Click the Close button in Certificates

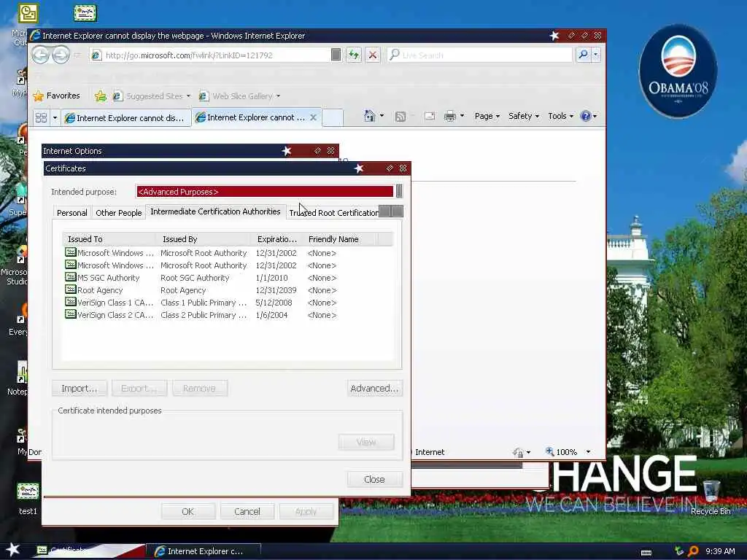coord(374,480)
